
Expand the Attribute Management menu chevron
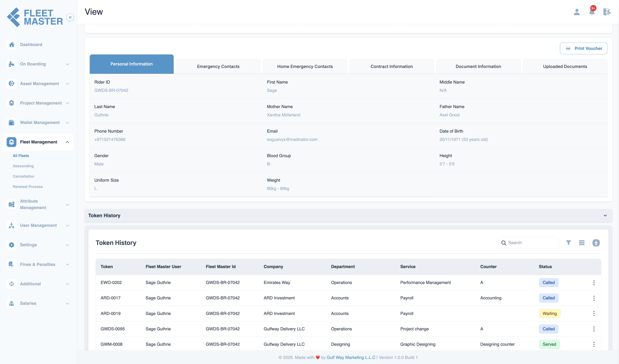[67, 204]
